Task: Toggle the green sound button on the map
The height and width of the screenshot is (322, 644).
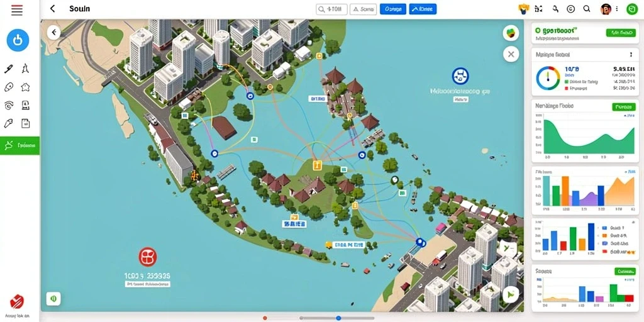Action: [53, 298]
